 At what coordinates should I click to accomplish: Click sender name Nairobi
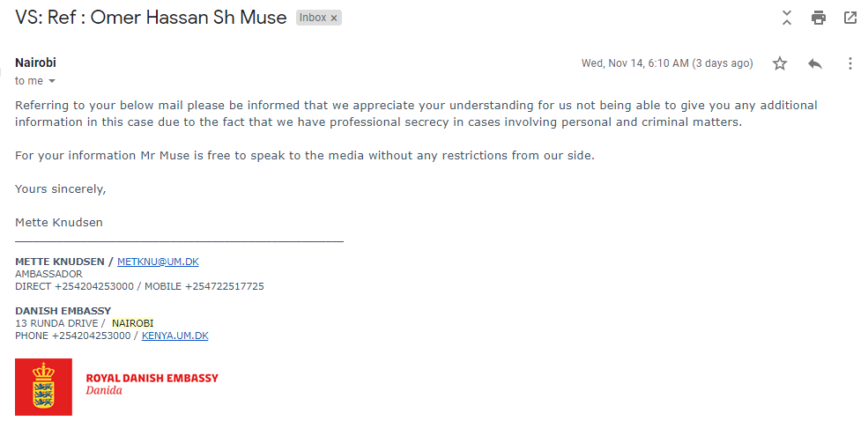coord(35,63)
